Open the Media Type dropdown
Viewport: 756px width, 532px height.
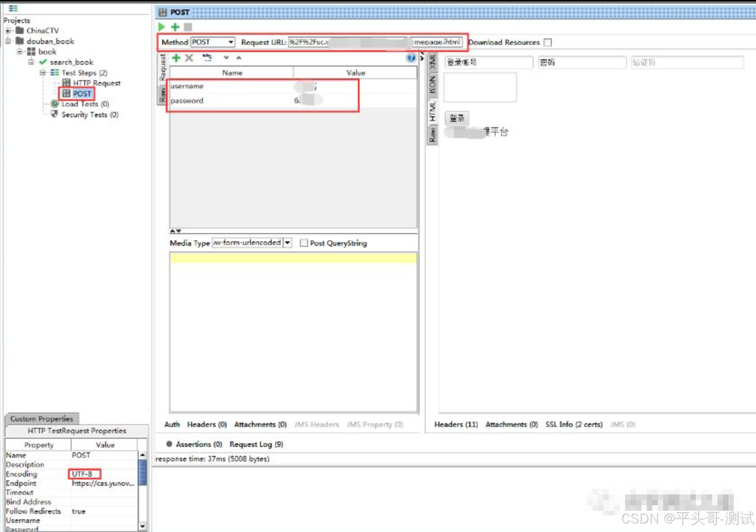[288, 243]
